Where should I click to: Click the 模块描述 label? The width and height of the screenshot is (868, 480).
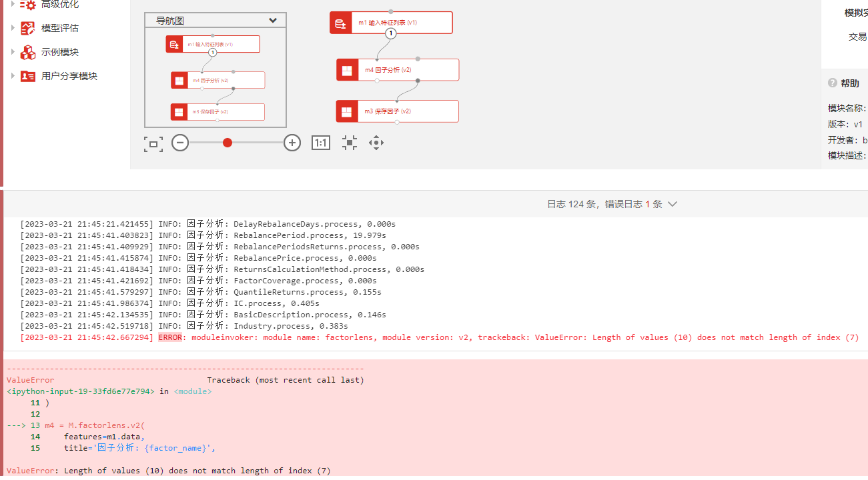847,155
